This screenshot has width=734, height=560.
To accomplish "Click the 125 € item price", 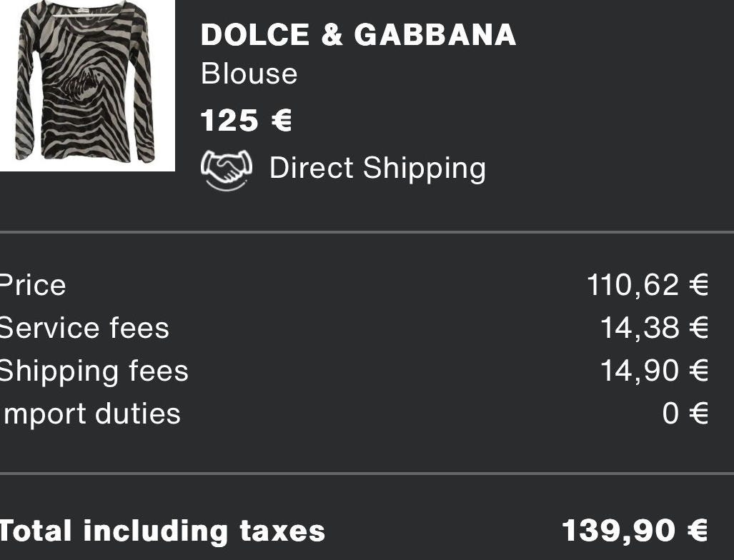I will [247, 120].
